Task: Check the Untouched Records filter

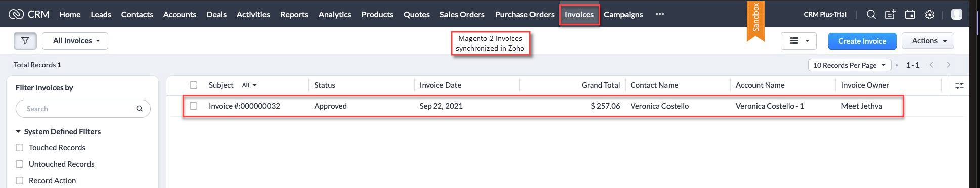Action: click(20, 164)
